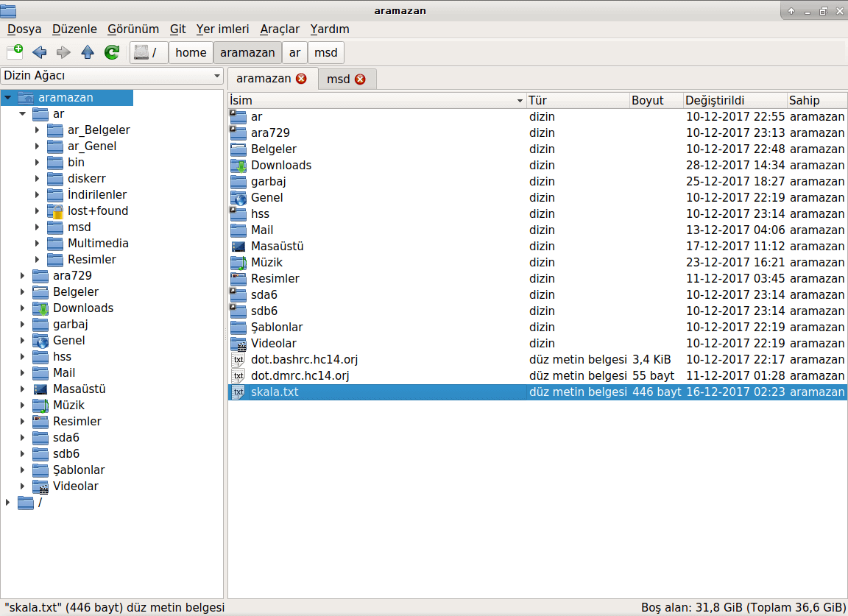
Task: Click the Genel globe folder icon in the sidebar
Action: coord(41,340)
